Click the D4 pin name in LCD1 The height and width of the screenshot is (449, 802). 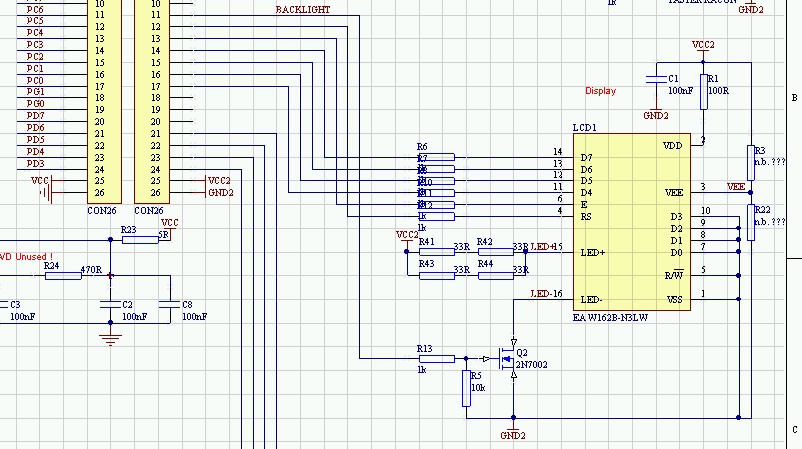pyautogui.click(x=587, y=193)
